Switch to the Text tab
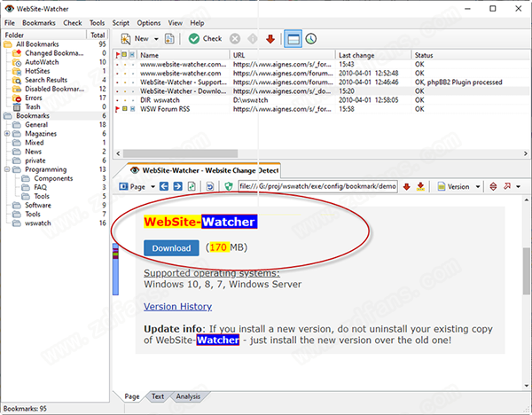Image resolution: width=532 pixels, height=415 pixels. point(158,396)
